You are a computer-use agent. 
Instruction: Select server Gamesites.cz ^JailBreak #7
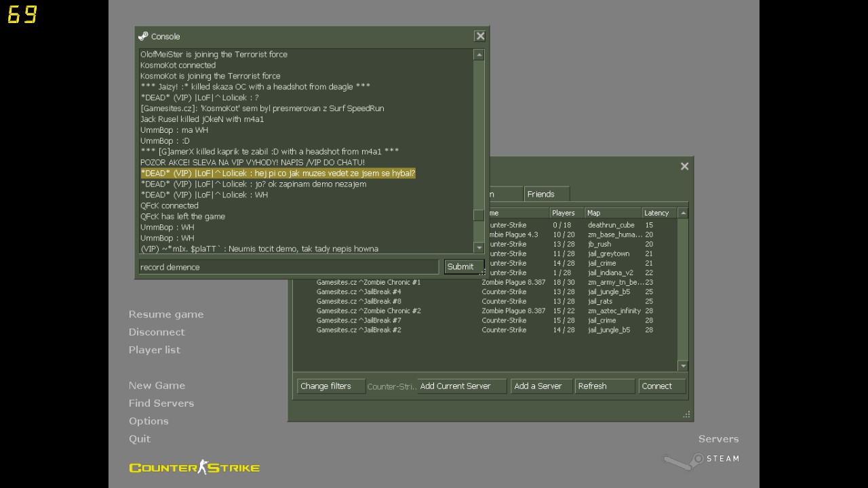point(485,320)
